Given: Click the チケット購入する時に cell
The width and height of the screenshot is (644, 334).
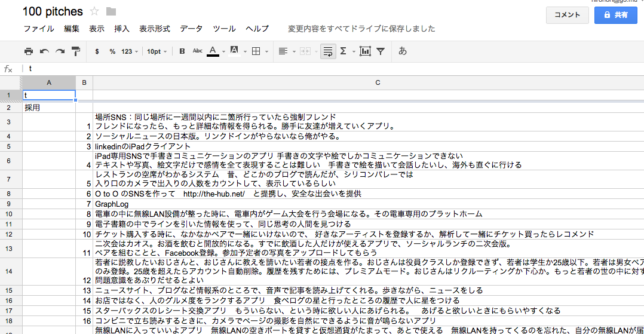Looking at the screenshot, I should click(369, 235).
